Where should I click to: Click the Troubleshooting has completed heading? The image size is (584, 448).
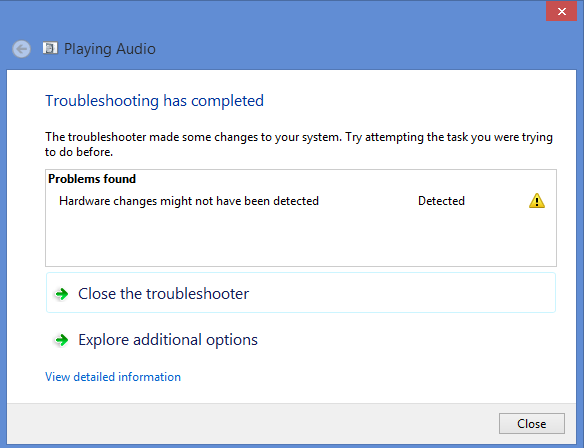click(x=155, y=101)
